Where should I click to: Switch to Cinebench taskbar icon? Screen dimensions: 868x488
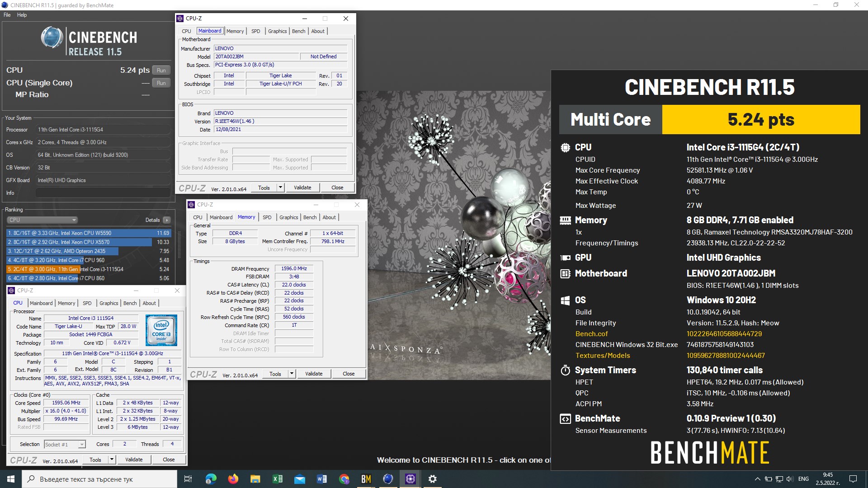tap(388, 479)
